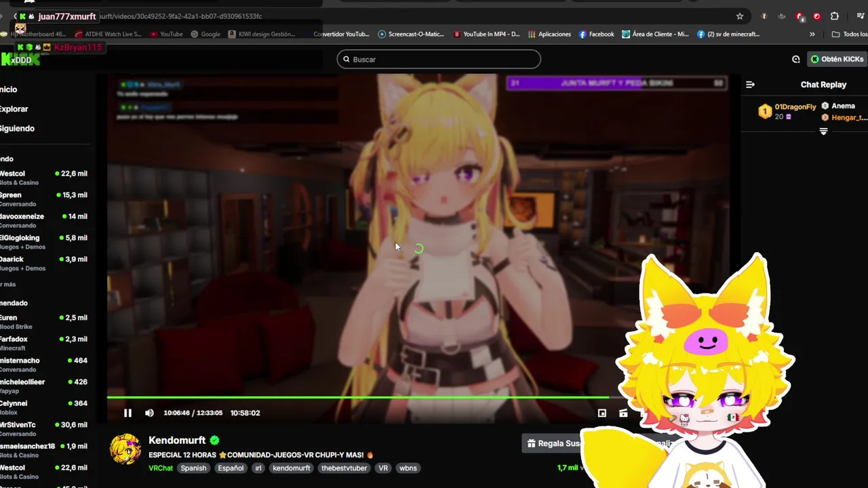Select the Spanish tag

pyautogui.click(x=193, y=468)
